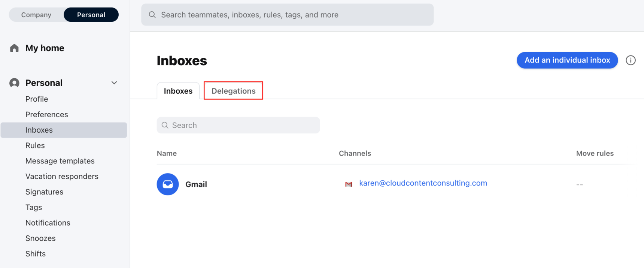Switch to the Delegations tab

coord(233,91)
